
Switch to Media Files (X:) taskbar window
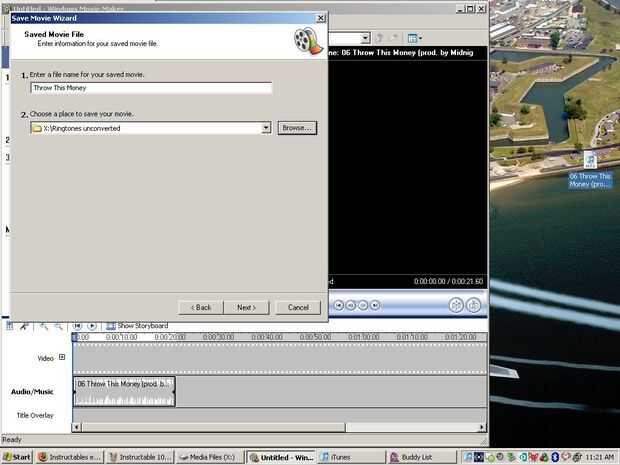click(x=210, y=457)
